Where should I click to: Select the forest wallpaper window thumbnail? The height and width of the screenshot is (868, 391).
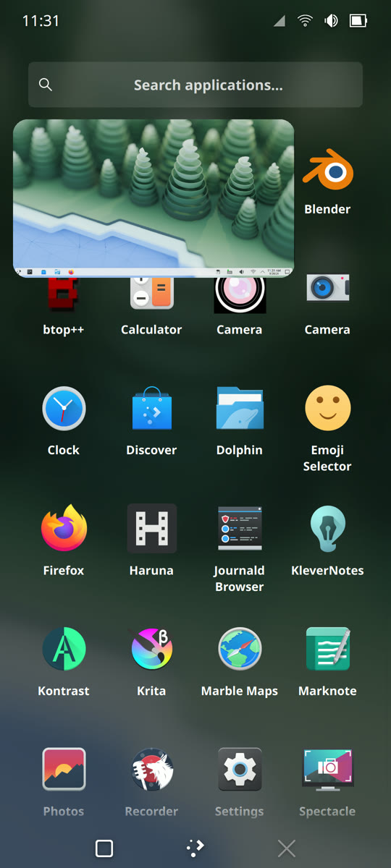coord(154,198)
